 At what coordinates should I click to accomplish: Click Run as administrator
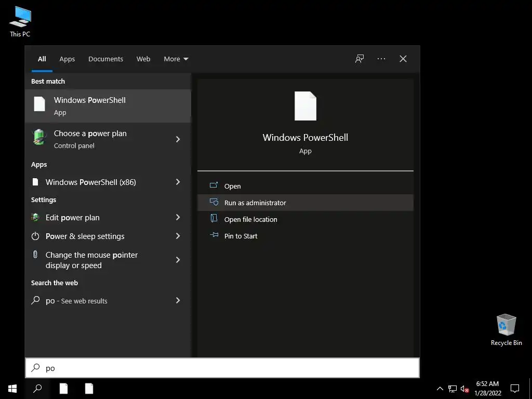[x=305, y=203]
